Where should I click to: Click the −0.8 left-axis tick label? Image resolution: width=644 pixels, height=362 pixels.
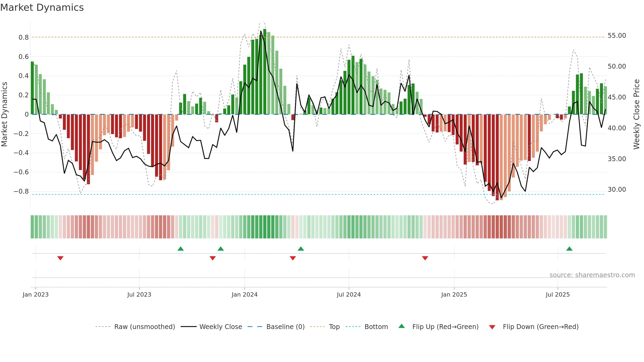(x=21, y=191)
